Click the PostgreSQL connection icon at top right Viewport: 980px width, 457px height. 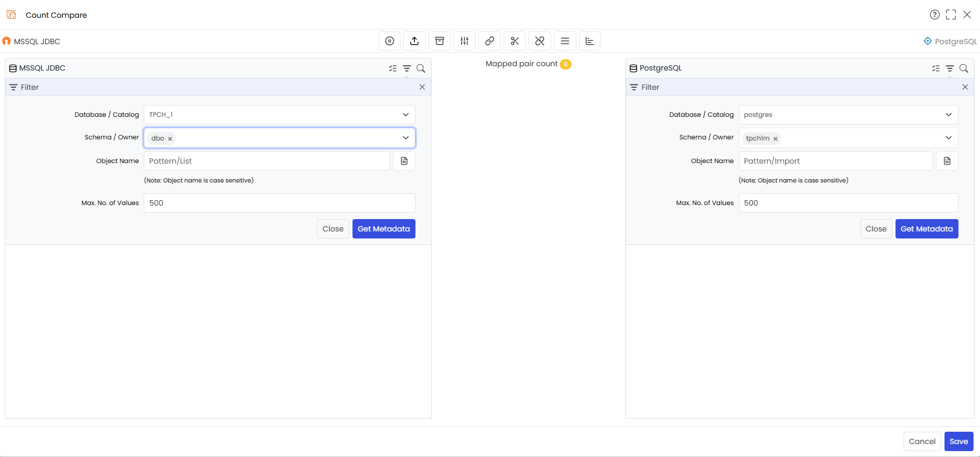pyautogui.click(x=928, y=41)
